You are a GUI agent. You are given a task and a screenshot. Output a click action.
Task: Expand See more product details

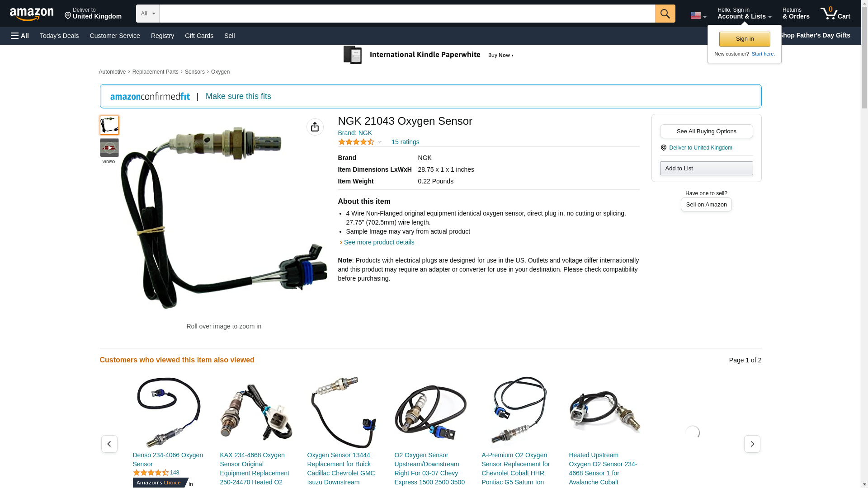click(379, 242)
